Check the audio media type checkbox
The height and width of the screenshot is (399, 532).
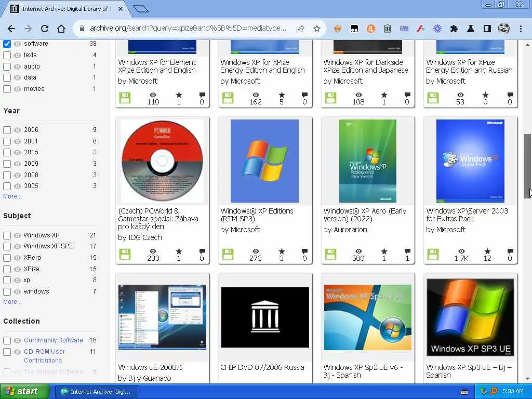7,66
